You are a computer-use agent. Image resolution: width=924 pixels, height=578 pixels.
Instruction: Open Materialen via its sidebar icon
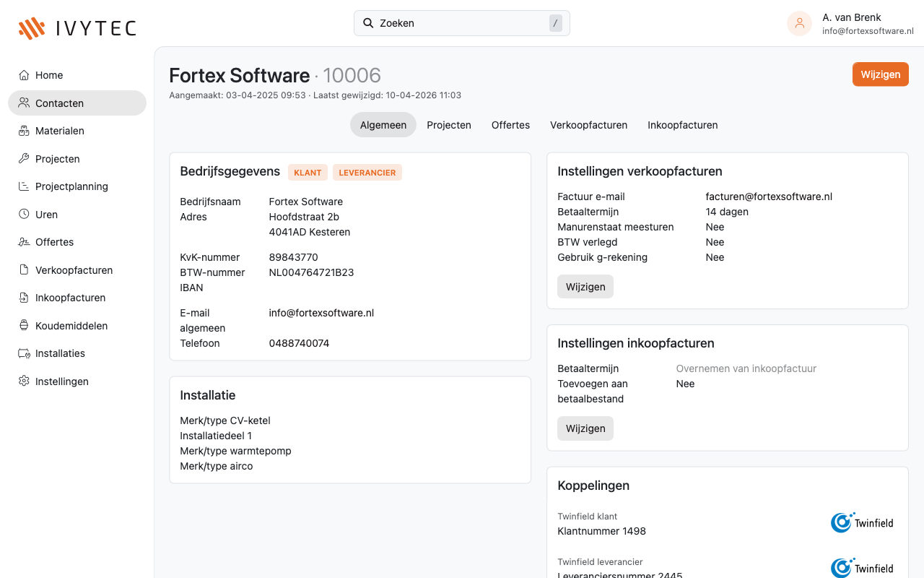23,130
